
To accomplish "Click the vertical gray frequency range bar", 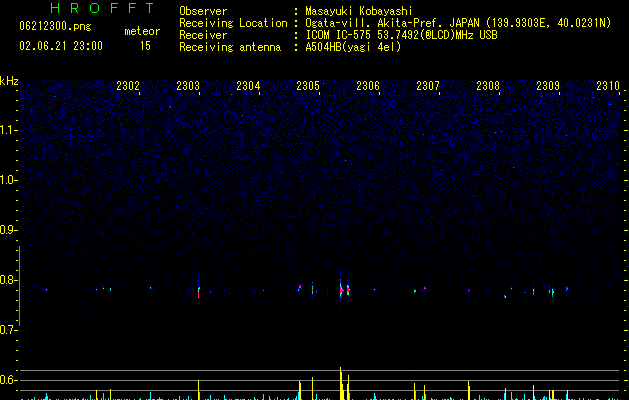I will 19,286.
